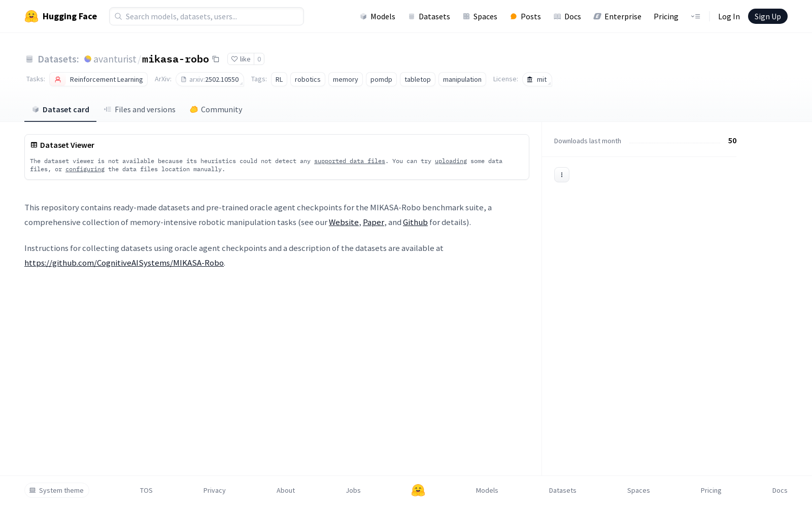Screen dimensions: 812x508
Task: Select the RL tag
Action: pyautogui.click(x=279, y=79)
